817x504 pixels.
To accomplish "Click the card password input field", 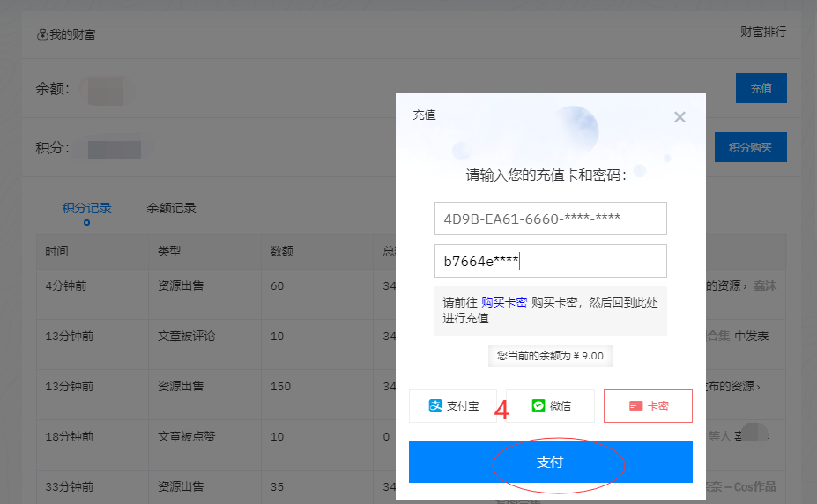I will click(x=550, y=261).
